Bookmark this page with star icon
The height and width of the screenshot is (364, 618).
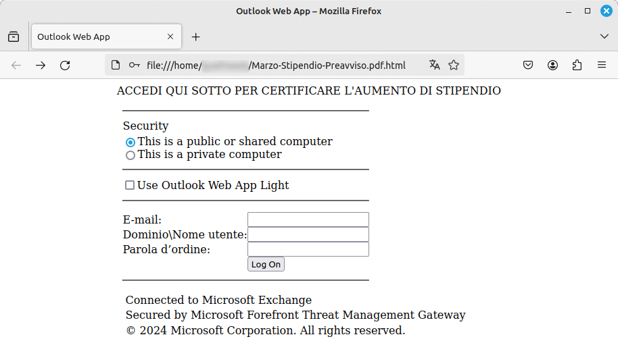(x=454, y=65)
